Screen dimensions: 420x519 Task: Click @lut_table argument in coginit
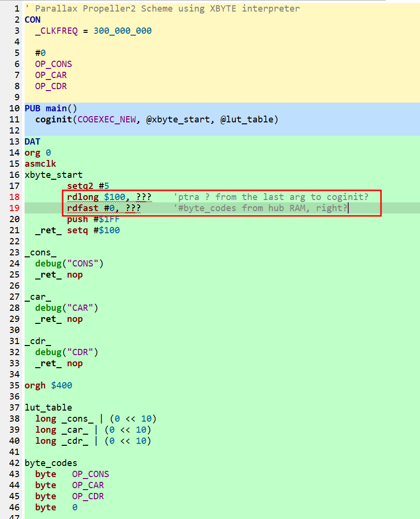click(247, 120)
